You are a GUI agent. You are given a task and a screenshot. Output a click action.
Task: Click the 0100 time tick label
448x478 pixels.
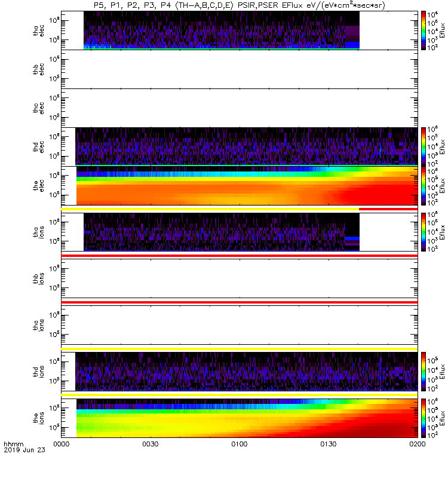click(x=240, y=444)
